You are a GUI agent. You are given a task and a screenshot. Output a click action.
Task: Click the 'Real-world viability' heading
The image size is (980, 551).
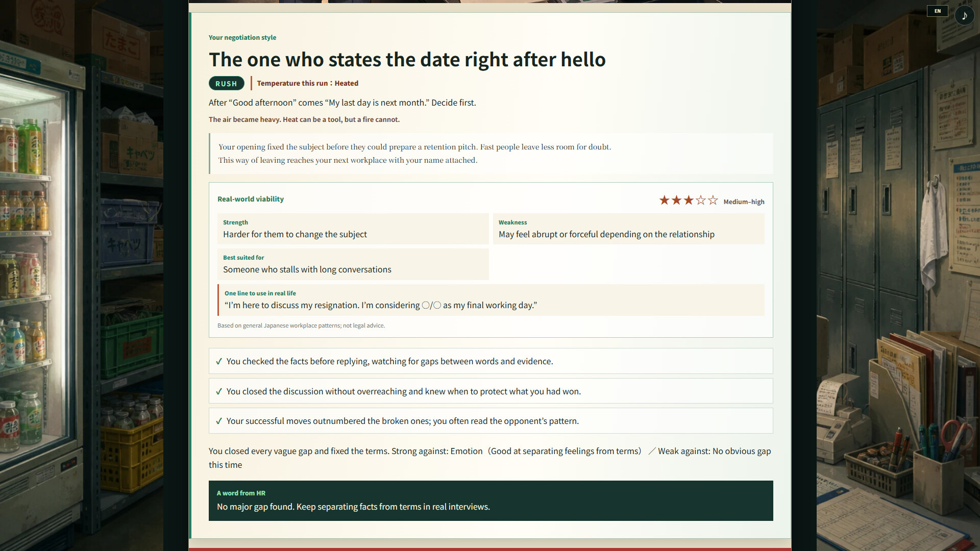251,199
